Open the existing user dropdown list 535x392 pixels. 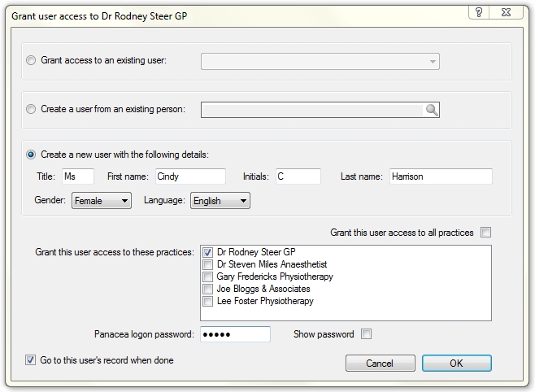tap(320, 62)
